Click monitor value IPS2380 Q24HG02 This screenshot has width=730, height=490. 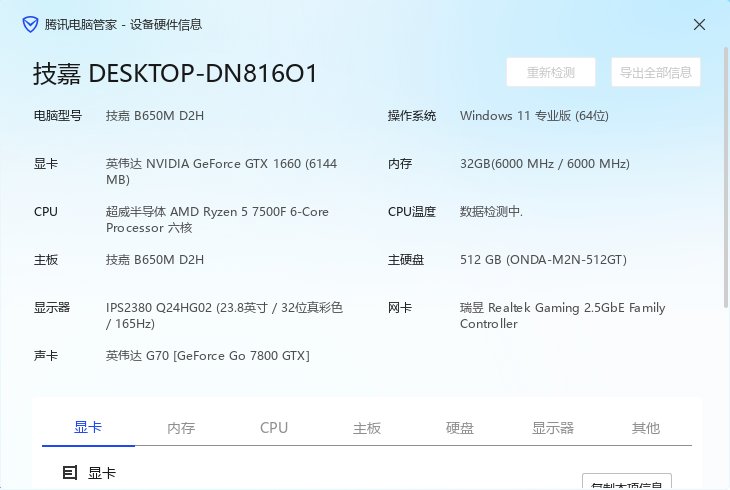tap(224, 315)
